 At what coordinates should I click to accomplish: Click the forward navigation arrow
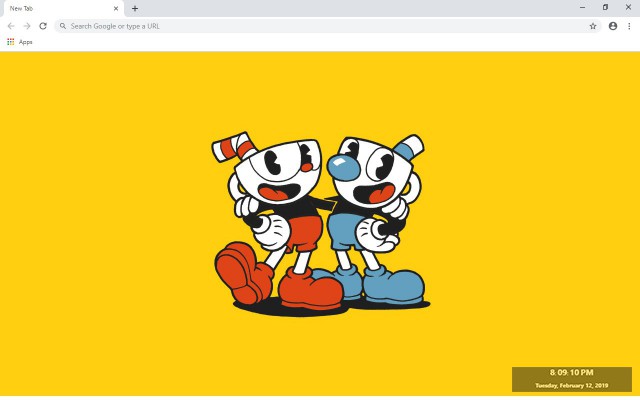(x=27, y=26)
